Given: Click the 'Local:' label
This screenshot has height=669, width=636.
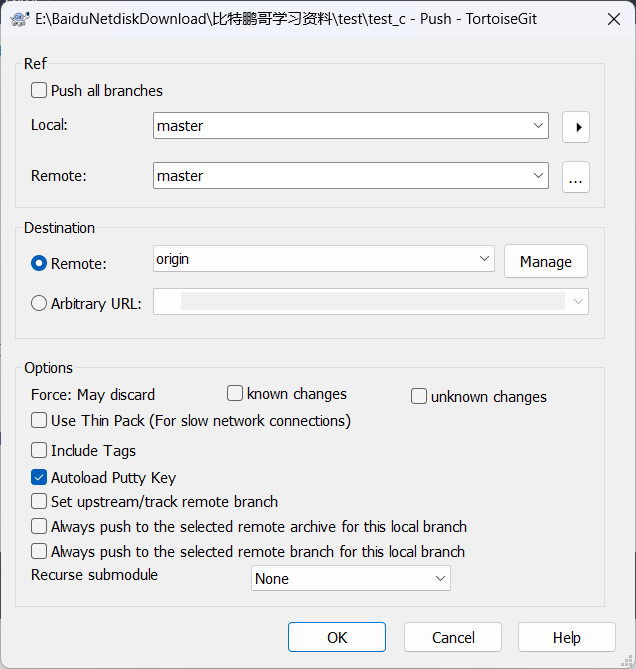Looking at the screenshot, I should pyautogui.click(x=49, y=125).
